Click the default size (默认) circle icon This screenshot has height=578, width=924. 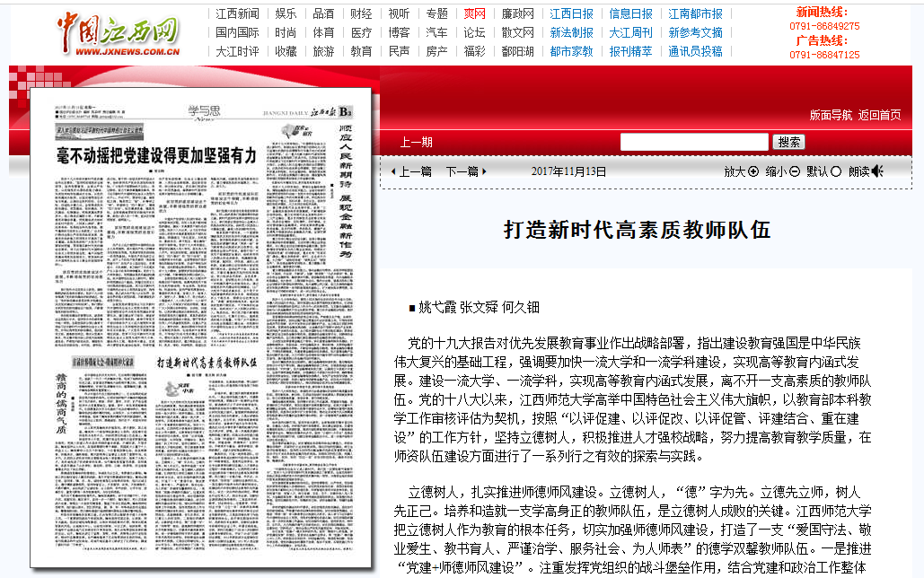[x=836, y=171]
